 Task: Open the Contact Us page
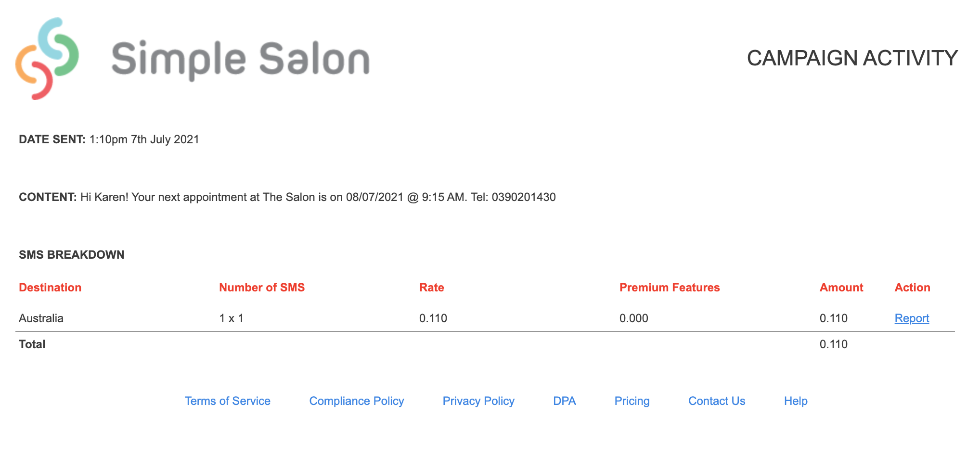[716, 401]
